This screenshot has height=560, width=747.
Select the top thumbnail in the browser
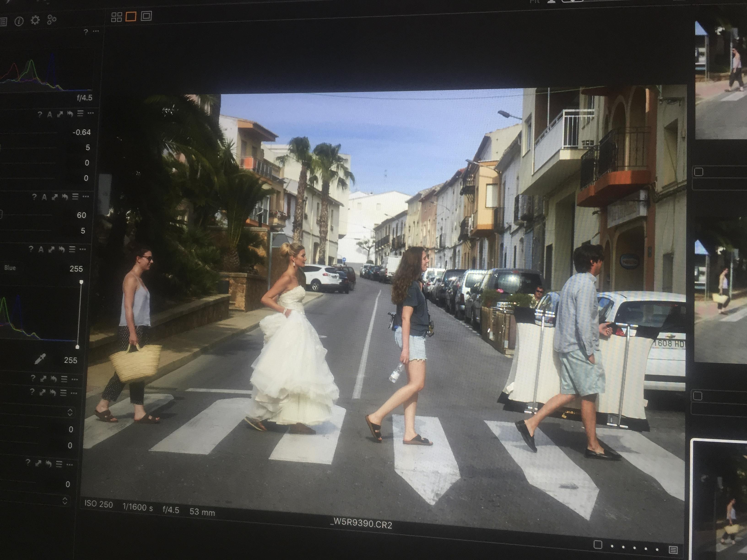721,79
